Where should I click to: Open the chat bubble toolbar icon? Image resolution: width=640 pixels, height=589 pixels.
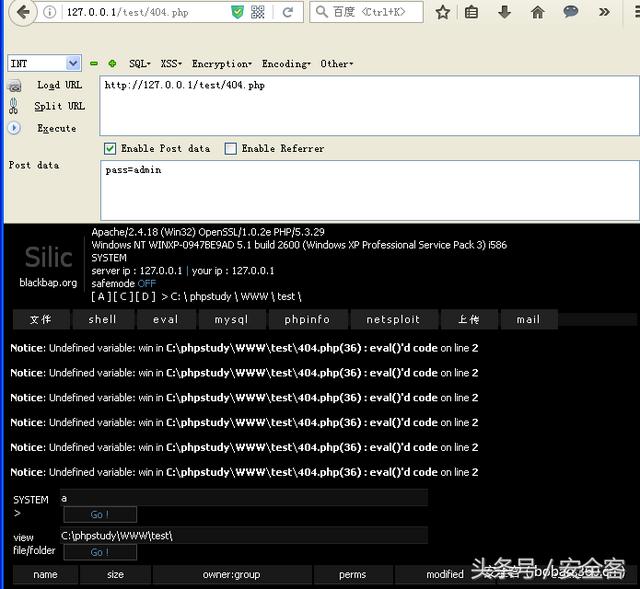(571, 12)
